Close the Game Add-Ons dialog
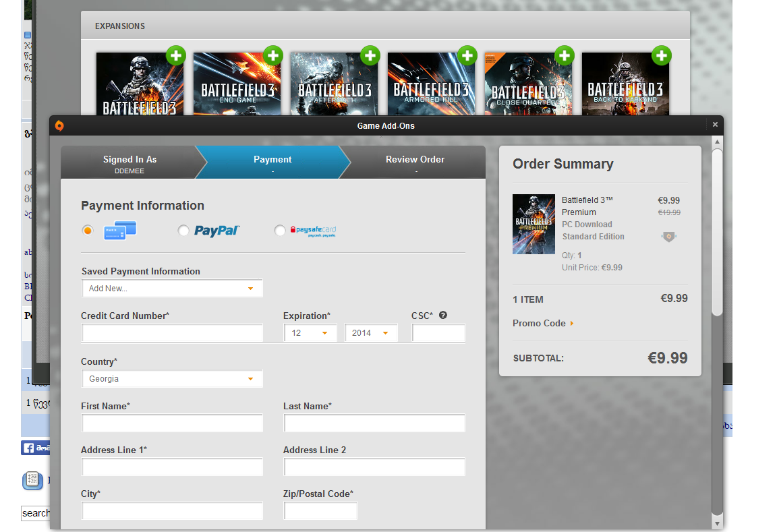 point(715,125)
